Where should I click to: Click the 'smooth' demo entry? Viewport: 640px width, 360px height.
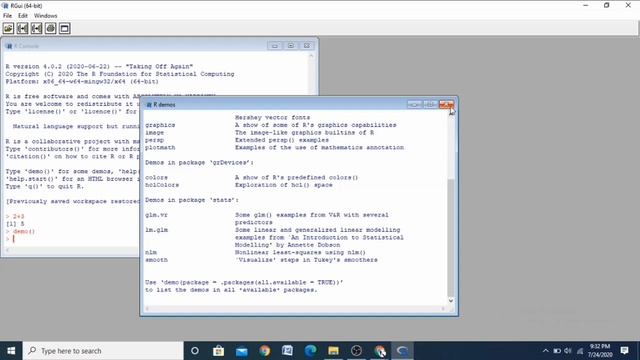click(x=156, y=260)
